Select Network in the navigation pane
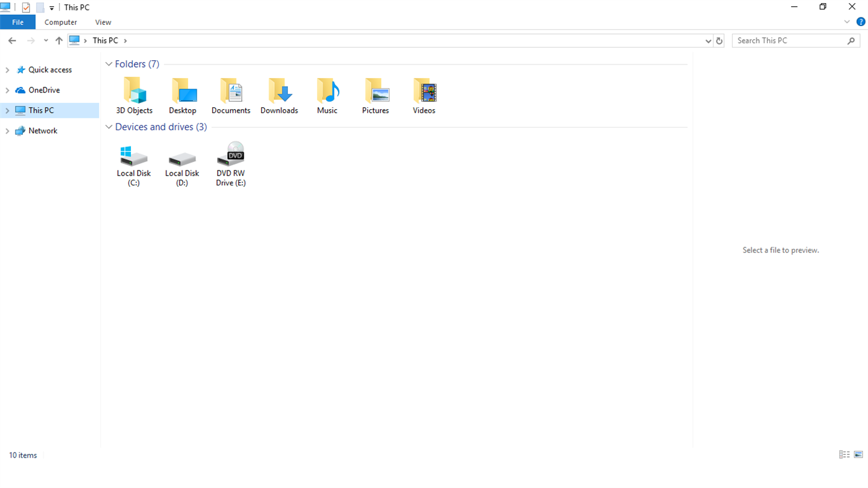This screenshot has height=488, width=868. pos(42,130)
